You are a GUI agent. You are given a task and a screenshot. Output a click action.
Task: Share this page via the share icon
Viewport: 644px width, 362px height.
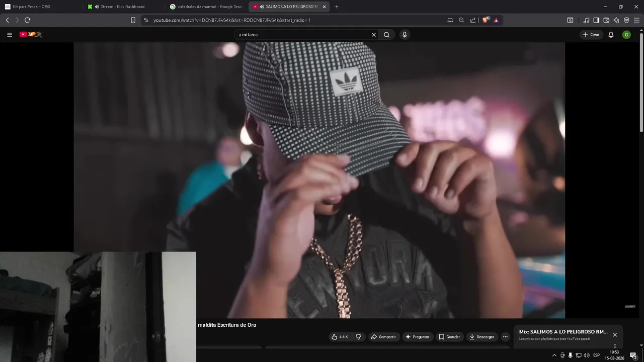[472, 20]
